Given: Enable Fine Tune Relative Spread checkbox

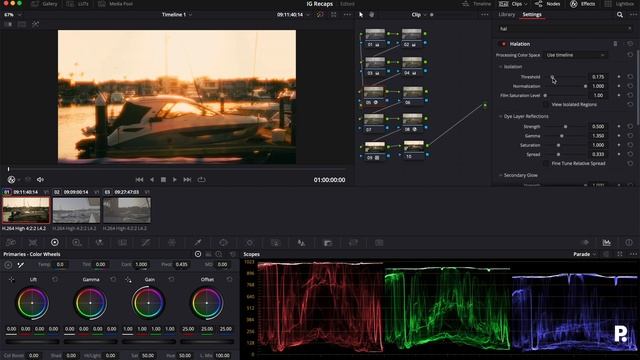Looking at the screenshot, I should pyautogui.click(x=546, y=163).
